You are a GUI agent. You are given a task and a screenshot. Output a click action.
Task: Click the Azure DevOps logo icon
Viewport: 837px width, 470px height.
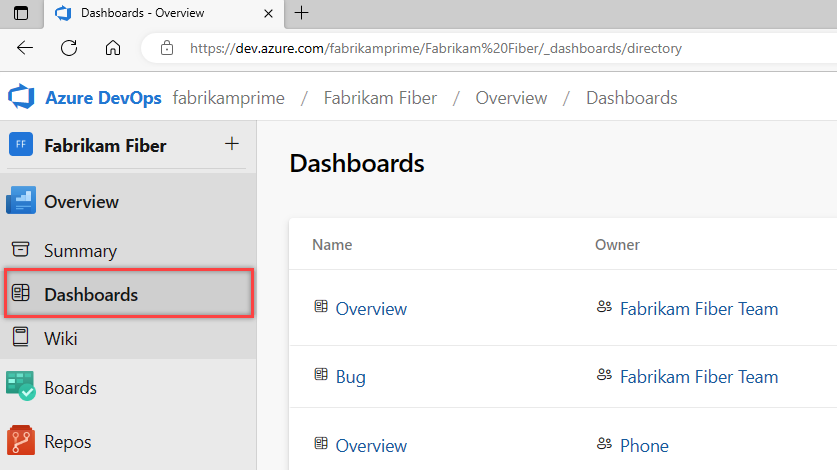21,97
